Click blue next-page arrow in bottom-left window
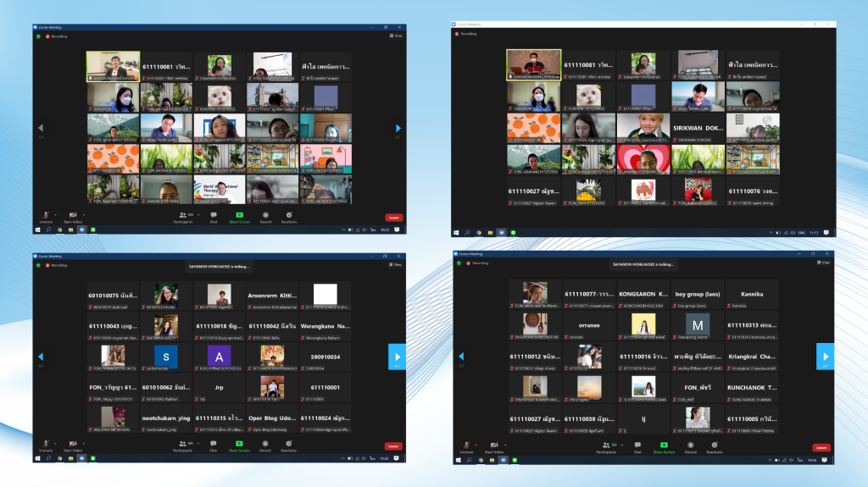 (x=397, y=357)
